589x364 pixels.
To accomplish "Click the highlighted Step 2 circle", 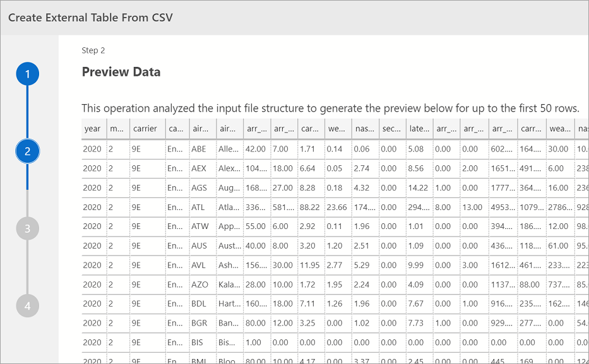I will 28,151.
